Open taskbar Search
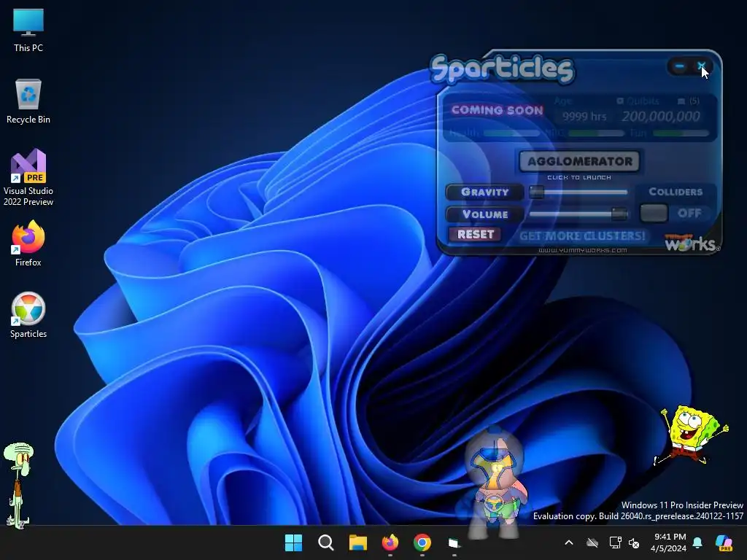 pos(326,542)
